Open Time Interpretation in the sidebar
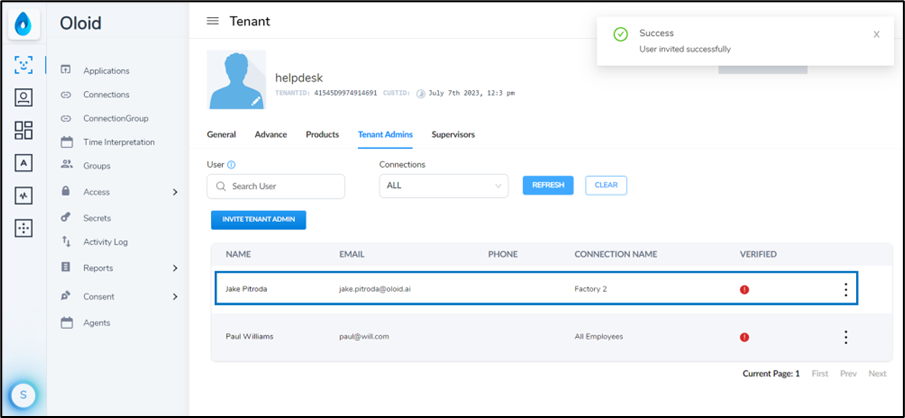Screen dimensions: 905x418 click(x=119, y=142)
